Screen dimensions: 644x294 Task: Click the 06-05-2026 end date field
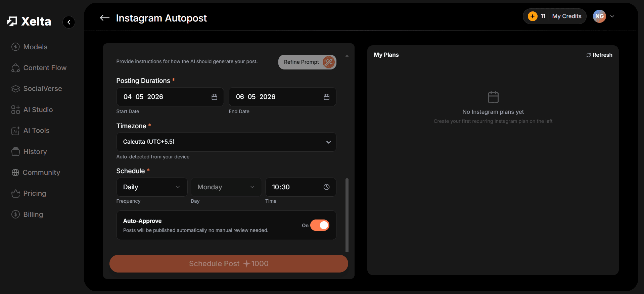(282, 97)
